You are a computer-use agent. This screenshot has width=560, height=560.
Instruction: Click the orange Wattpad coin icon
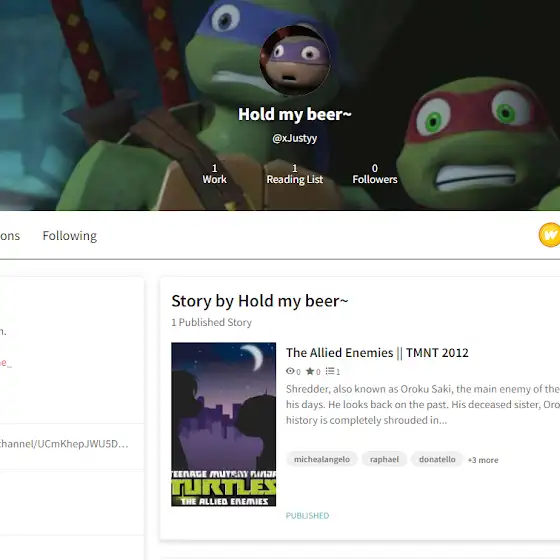(x=550, y=235)
